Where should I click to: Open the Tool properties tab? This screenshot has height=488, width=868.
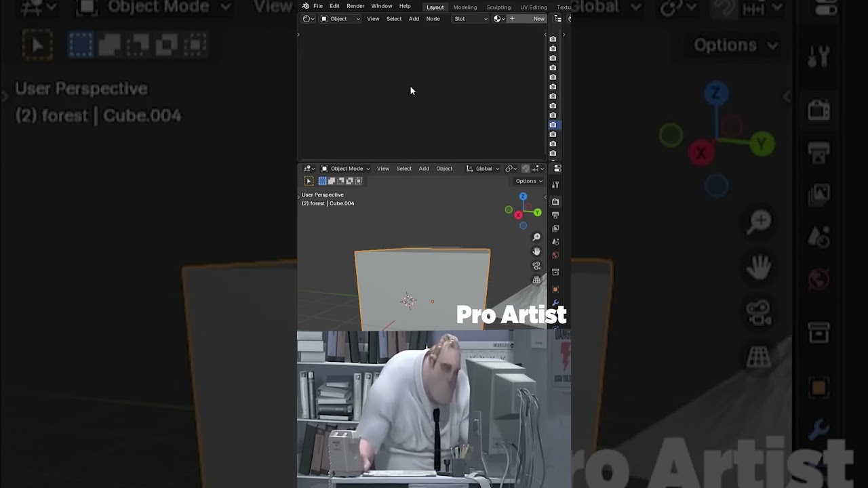point(555,185)
